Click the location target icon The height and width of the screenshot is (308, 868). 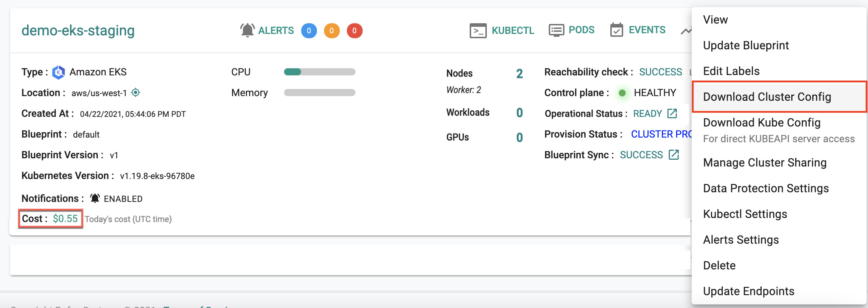click(136, 93)
